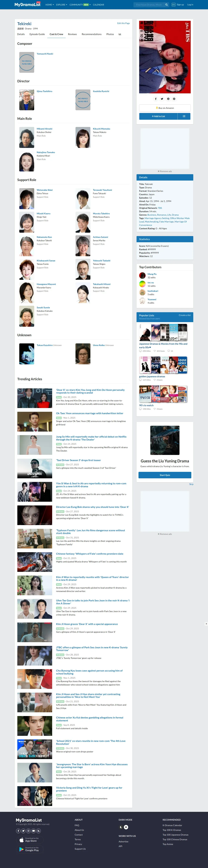
Task: Change language with the EN selector
Action: 173,5
